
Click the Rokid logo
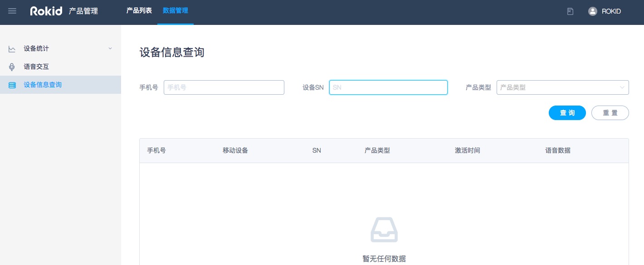[x=46, y=11]
